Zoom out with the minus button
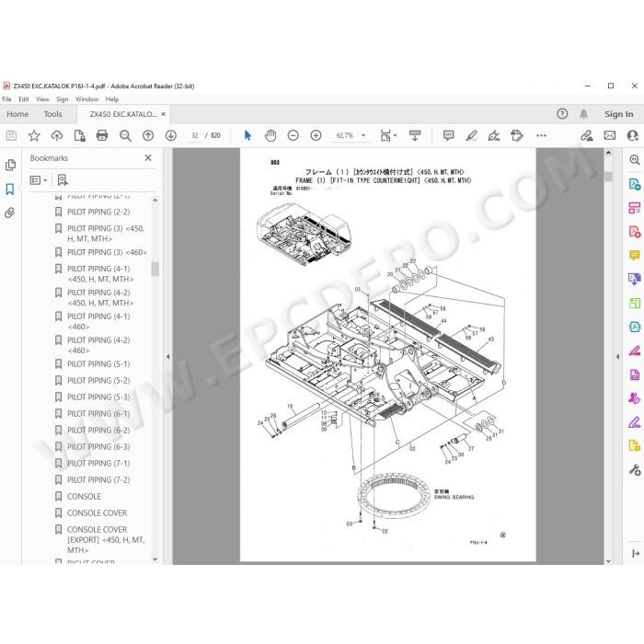This screenshot has height=644, width=644. (293, 135)
